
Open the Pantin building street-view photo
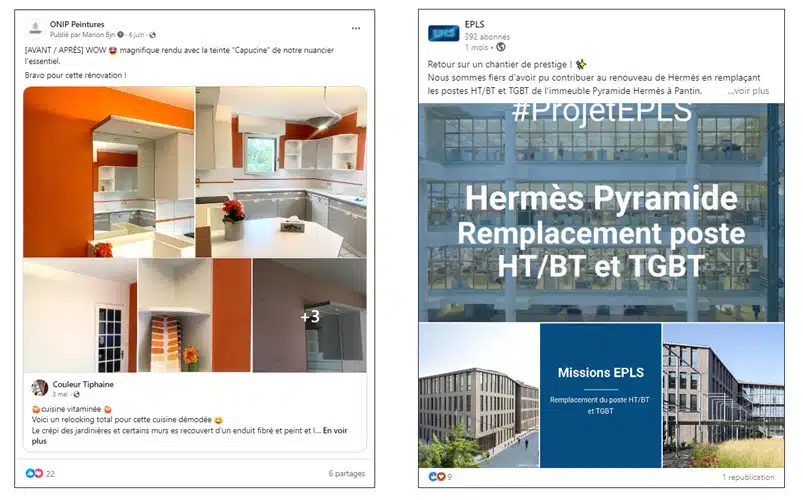479,395
